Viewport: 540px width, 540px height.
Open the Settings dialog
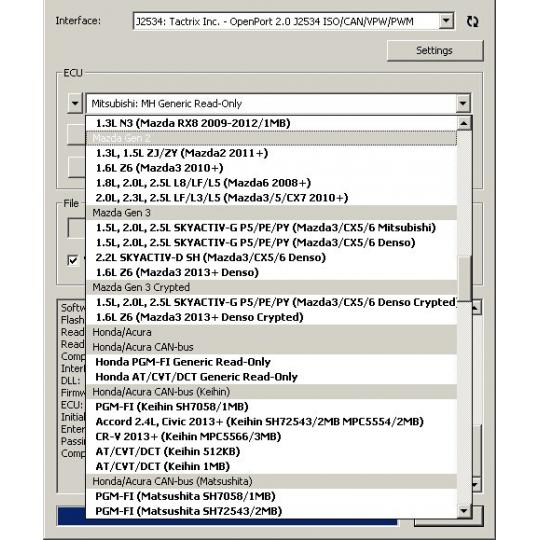click(x=435, y=51)
